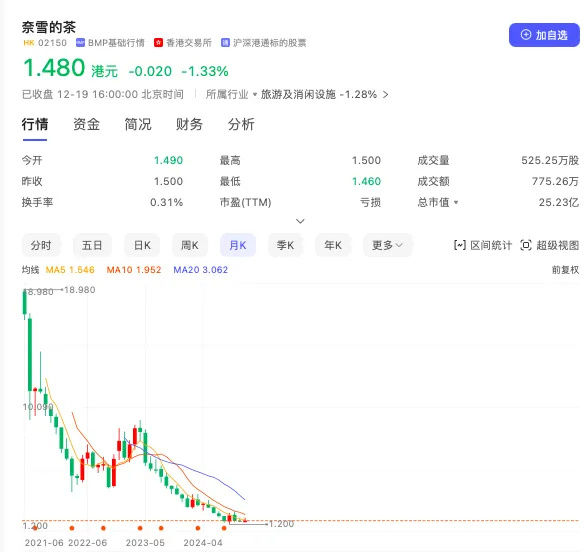Click MA10 1.952 indicator label
Screen dimensions: 588x552
[134, 270]
